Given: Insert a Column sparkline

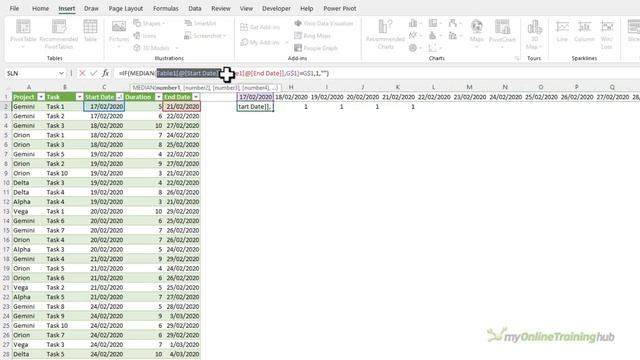Looking at the screenshot, I should tap(584, 31).
